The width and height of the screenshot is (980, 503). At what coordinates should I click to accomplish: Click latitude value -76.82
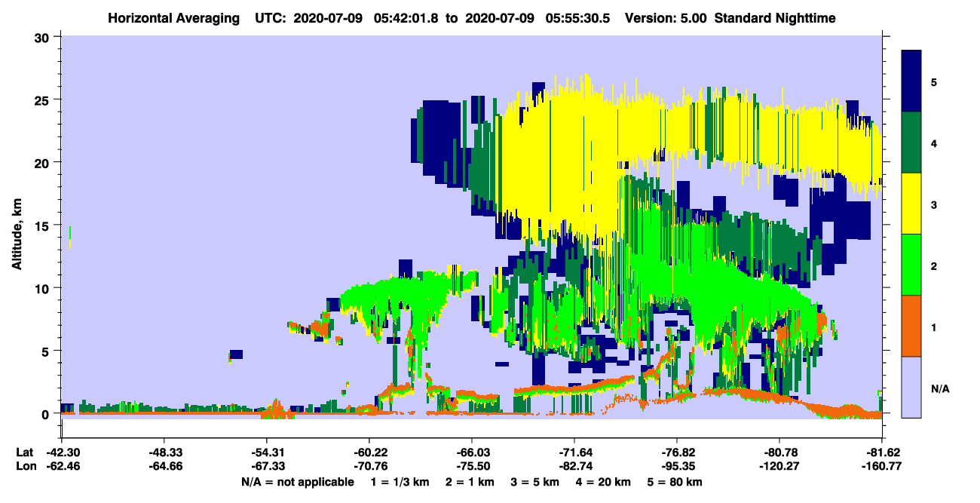pyautogui.click(x=677, y=452)
